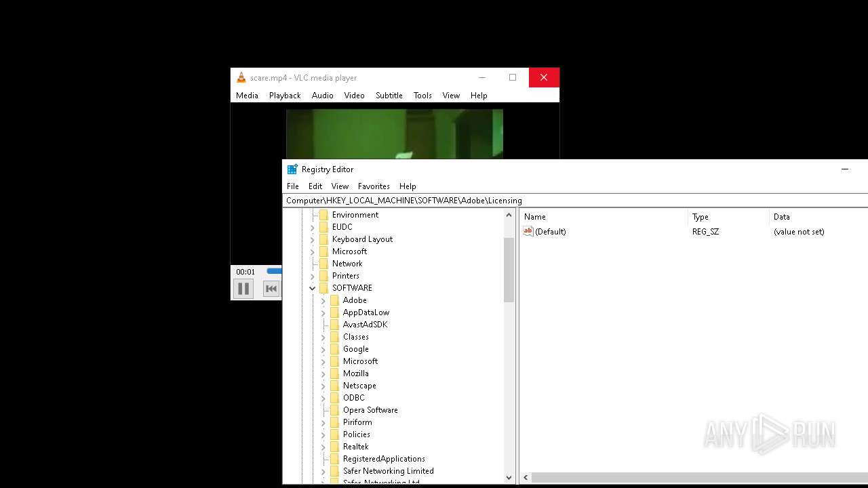Select the Microsoft key under SOFTWARE
This screenshot has width=868, height=488.
pyautogui.click(x=360, y=361)
